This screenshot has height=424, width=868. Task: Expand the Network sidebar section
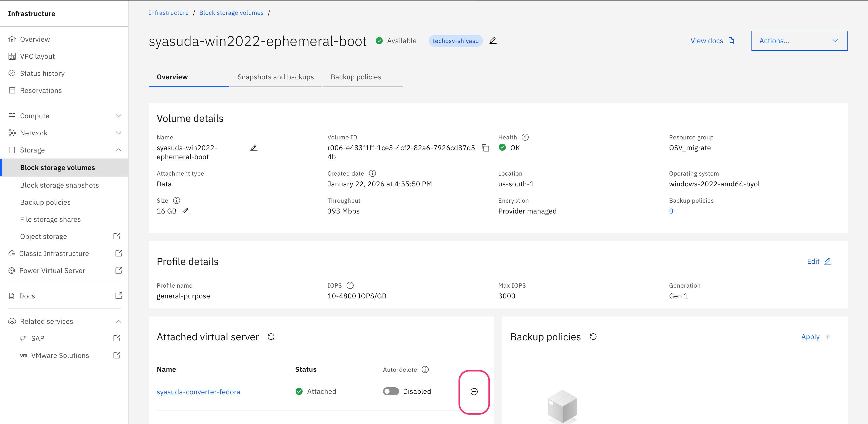pos(64,133)
